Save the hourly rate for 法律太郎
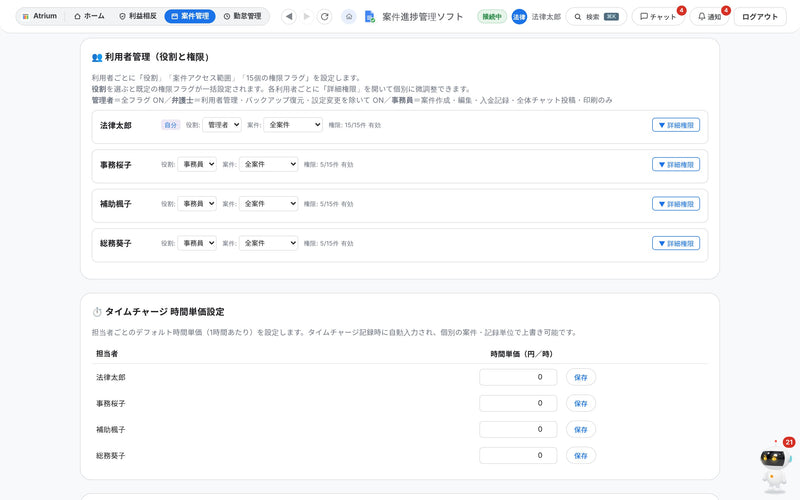The height and width of the screenshot is (500, 800). [581, 378]
